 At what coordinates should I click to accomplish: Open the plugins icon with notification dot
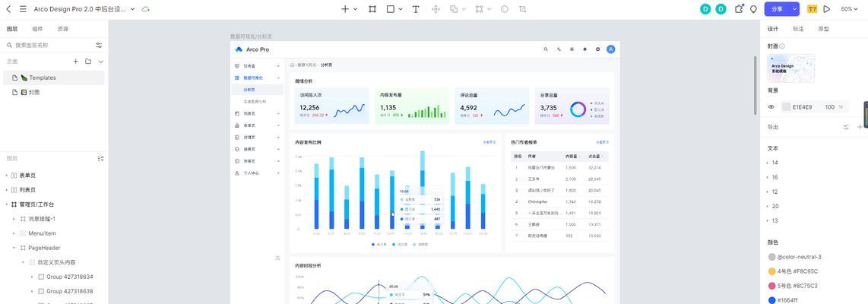pyautogui.click(x=739, y=9)
